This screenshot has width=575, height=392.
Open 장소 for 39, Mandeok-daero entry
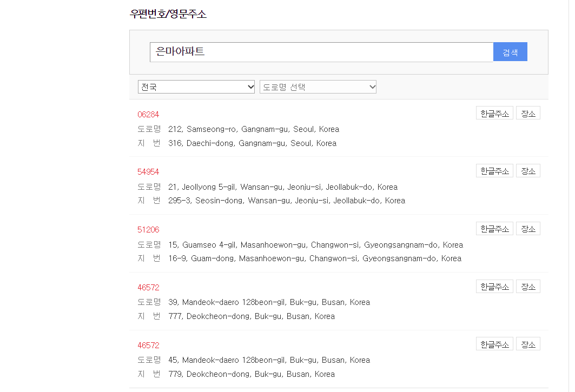tap(528, 287)
